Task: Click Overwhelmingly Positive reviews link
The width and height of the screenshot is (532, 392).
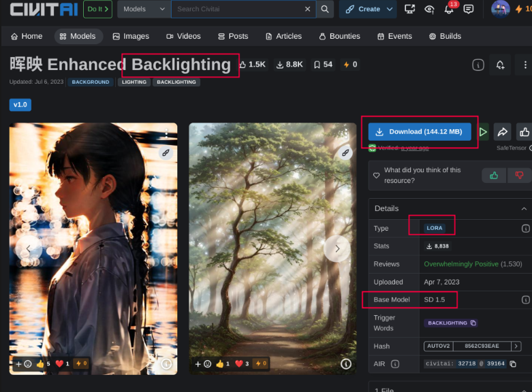Action: tap(461, 264)
